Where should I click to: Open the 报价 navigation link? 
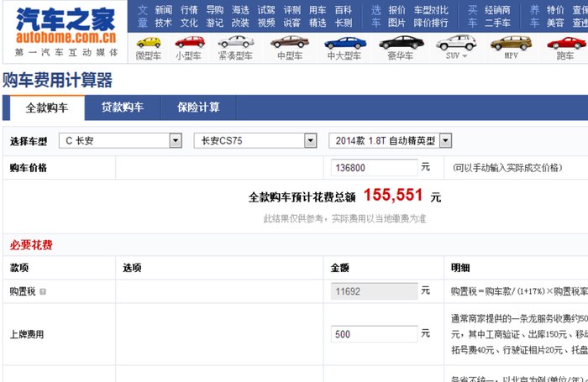click(396, 10)
